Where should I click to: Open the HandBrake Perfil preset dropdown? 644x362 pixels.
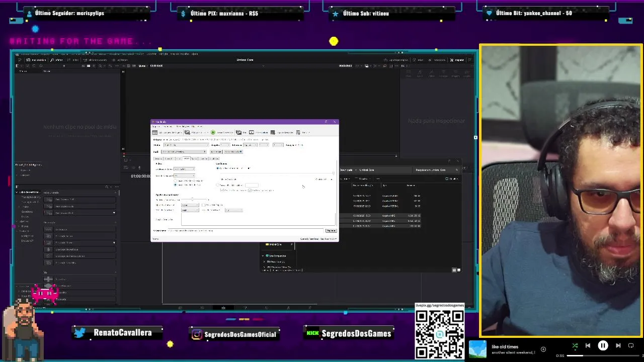coord(184,152)
